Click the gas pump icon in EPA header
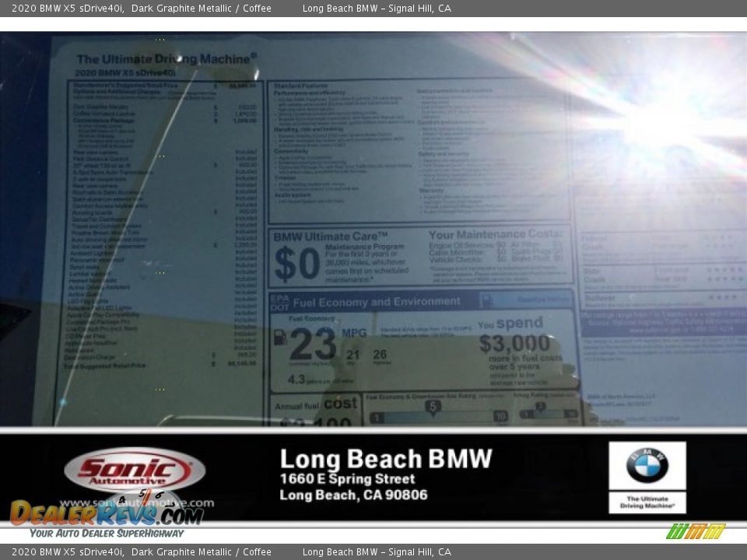This screenshot has height=560, width=747. [x=486, y=300]
